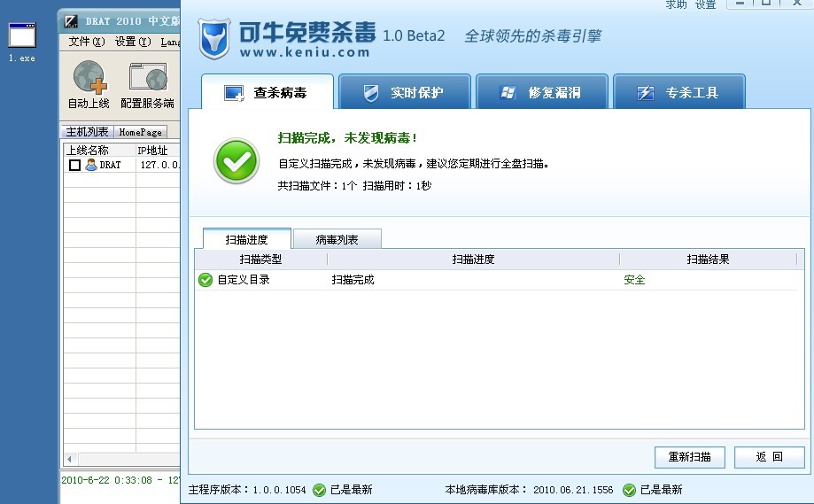The image size is (814, 504).
Task: Click 主程序版本 1.0.0.1054 text
Action: (247, 490)
